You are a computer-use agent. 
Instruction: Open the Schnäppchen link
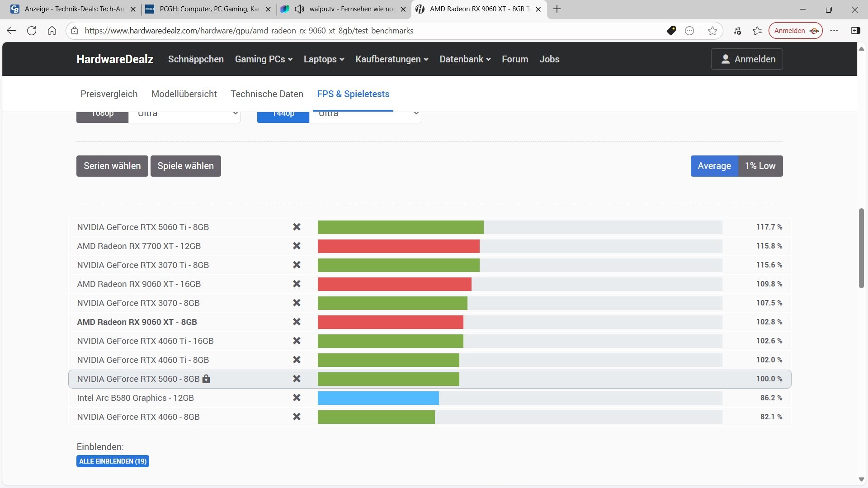196,59
